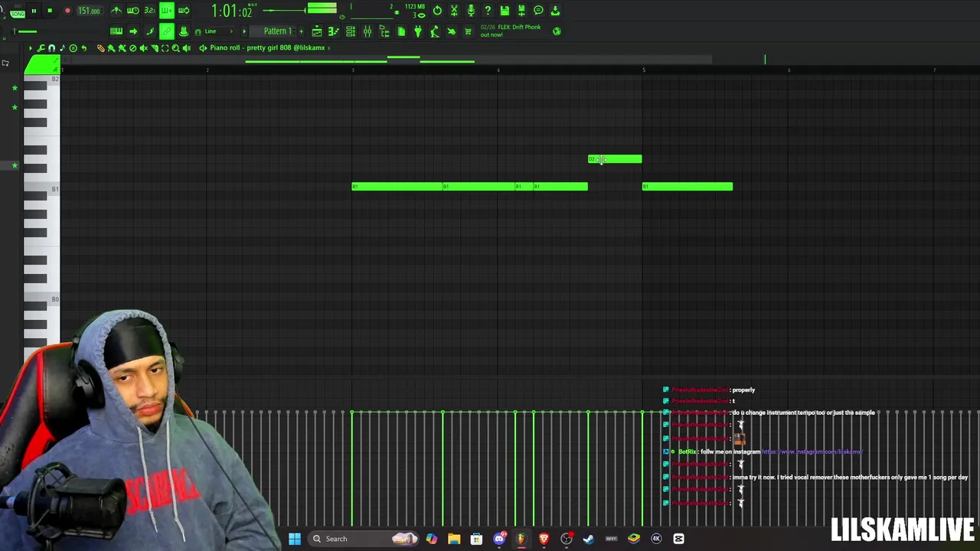Click the microphone one-click recording icon
Viewport: 980px width, 551px height.
pos(471,11)
